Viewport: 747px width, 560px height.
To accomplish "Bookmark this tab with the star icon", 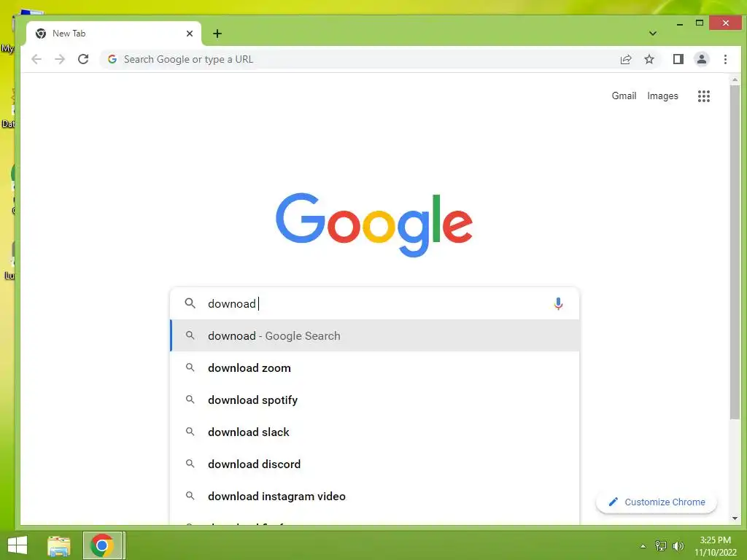I will (x=649, y=59).
